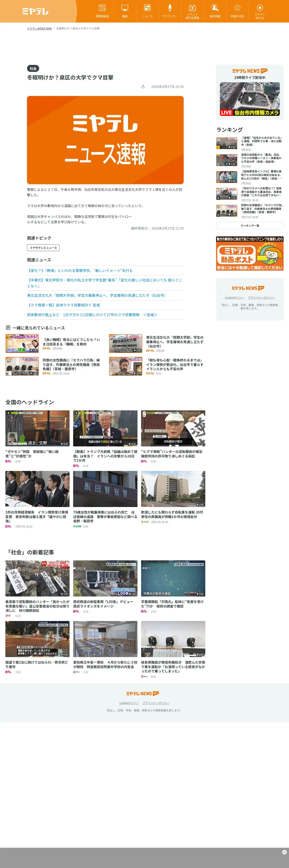Screen dimensions: 289x868
Task: Click sidebar ミヤテレNEWS logo above live stream
Action: point(250,71)
